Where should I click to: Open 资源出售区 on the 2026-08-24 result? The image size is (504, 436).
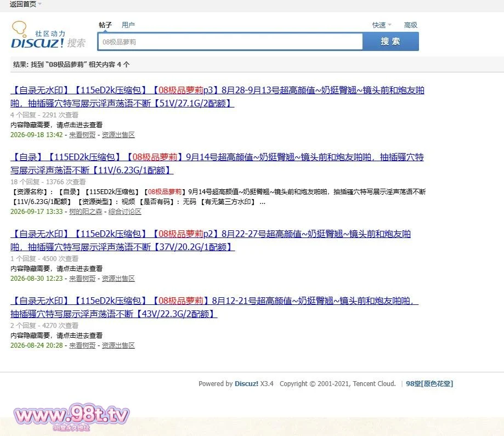118,346
